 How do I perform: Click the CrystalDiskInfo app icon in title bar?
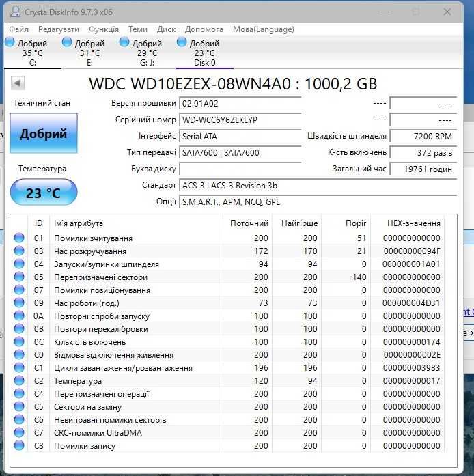14,12
